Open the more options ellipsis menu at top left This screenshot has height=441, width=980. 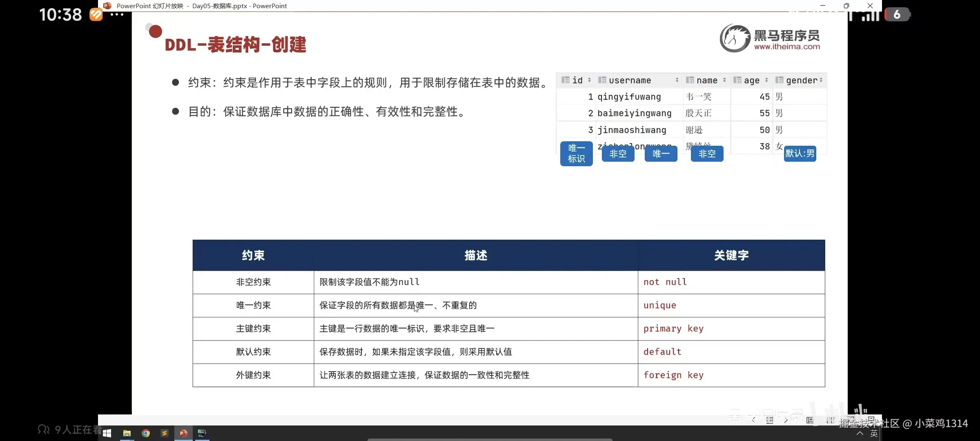(118, 14)
